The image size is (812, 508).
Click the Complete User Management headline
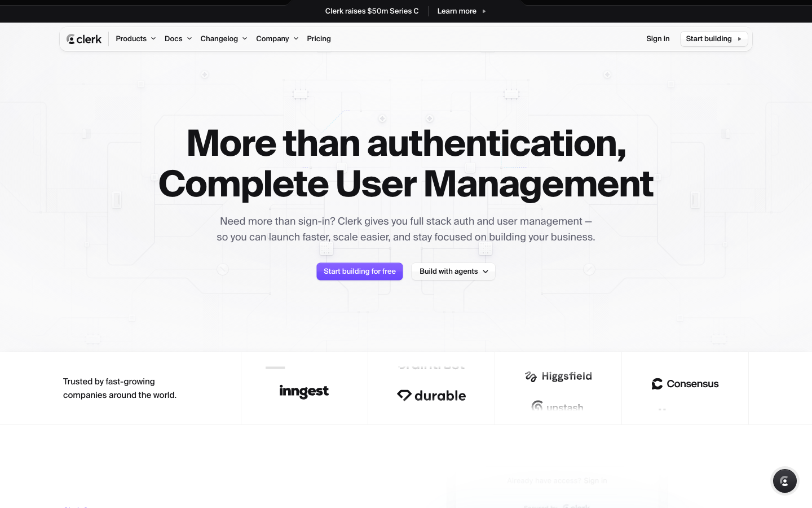pyautogui.click(x=406, y=184)
